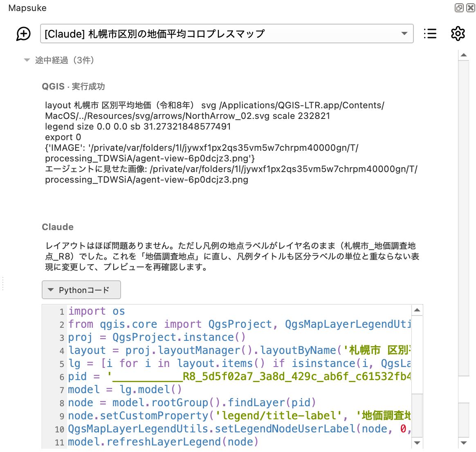Click Claude's レイアウトはほぼ問題ありません message
476x452 pixels.
(x=232, y=256)
